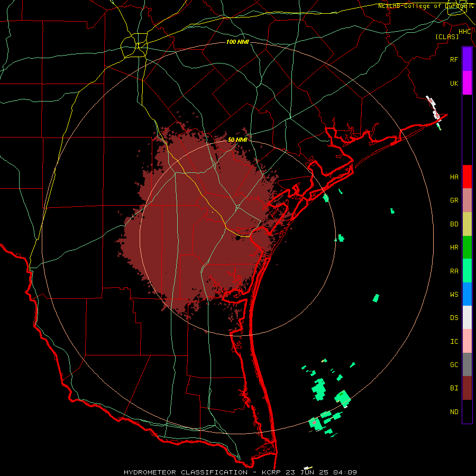476x476 pixels.
Task: Select the GC legend label
Action: (x=454, y=365)
